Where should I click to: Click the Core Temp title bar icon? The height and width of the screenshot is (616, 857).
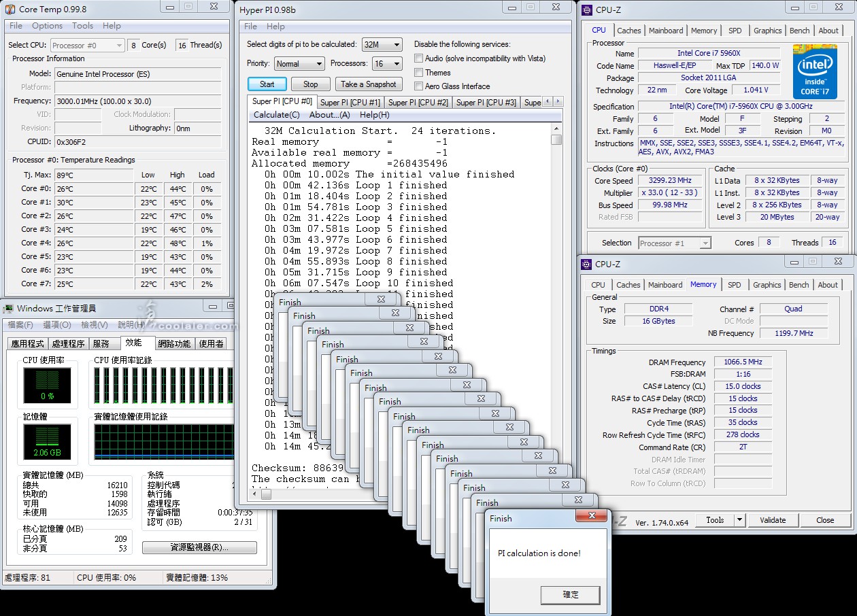[x=10, y=10]
